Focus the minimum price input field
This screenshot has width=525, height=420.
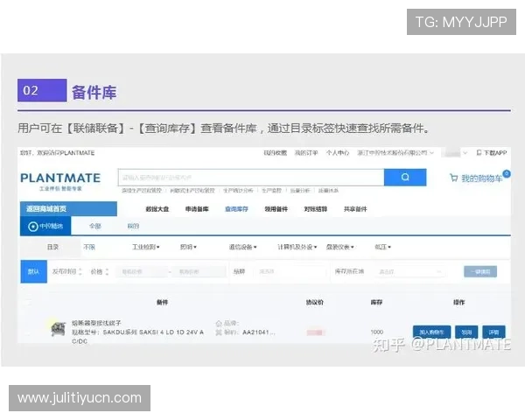[142, 271]
